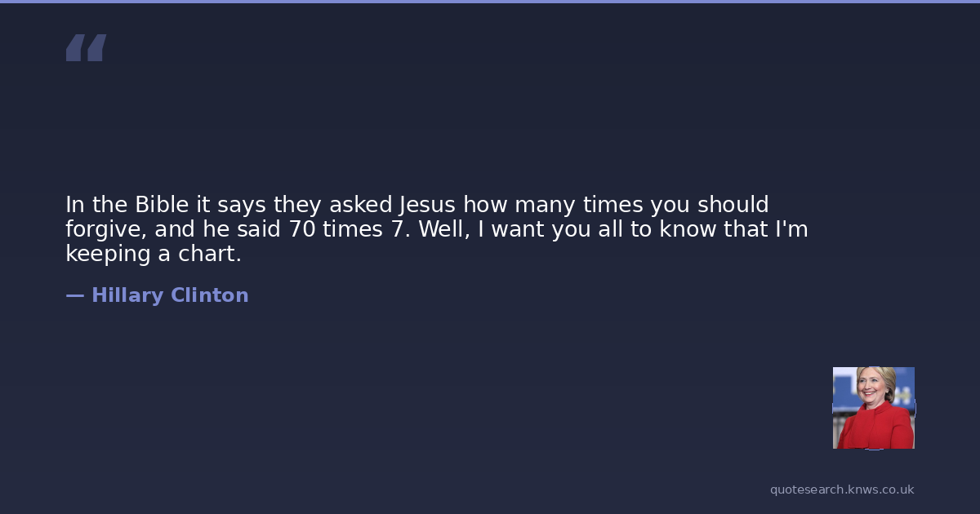980x514 pixels.
Task: Click the word "Hillary" in the attribution
Action: 127,295
